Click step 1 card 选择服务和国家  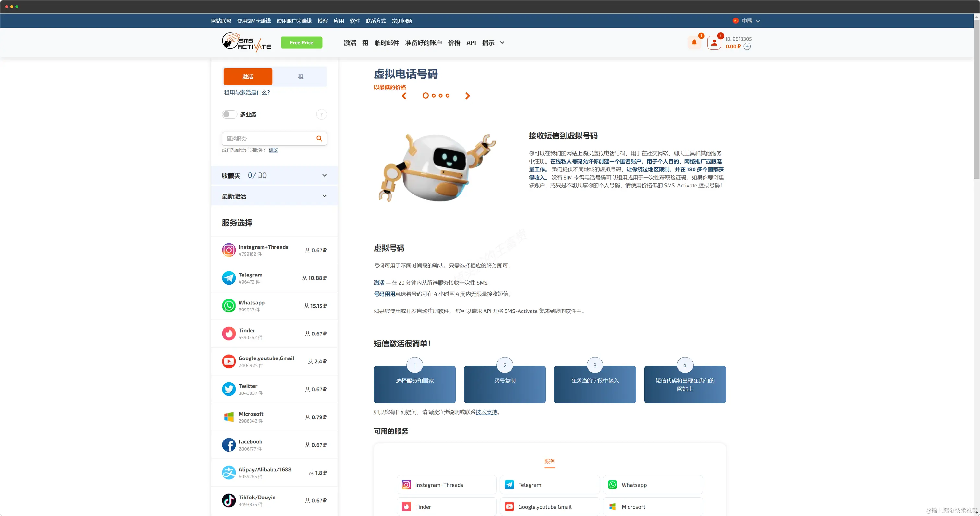point(415,384)
